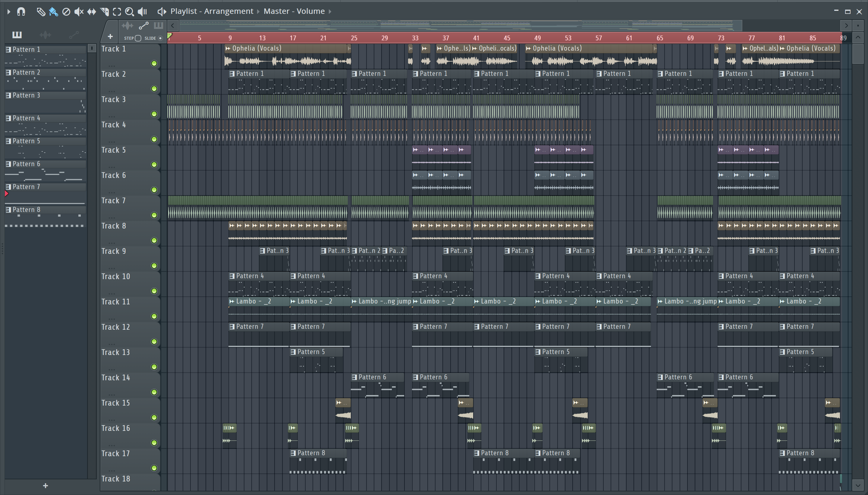
Task: Open the Master - Volume dropdown
Action: (x=294, y=11)
